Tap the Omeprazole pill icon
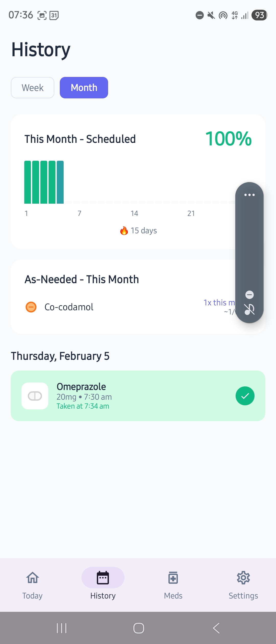This screenshot has height=644, width=276. tap(35, 396)
